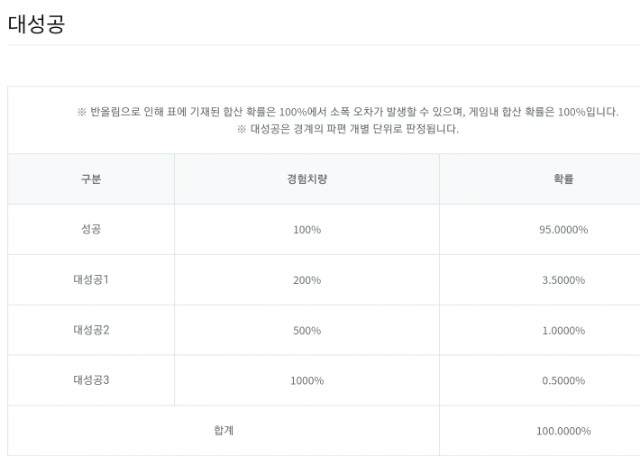Click the 100.0000% total probability cell
The image size is (640, 456).
point(562,431)
